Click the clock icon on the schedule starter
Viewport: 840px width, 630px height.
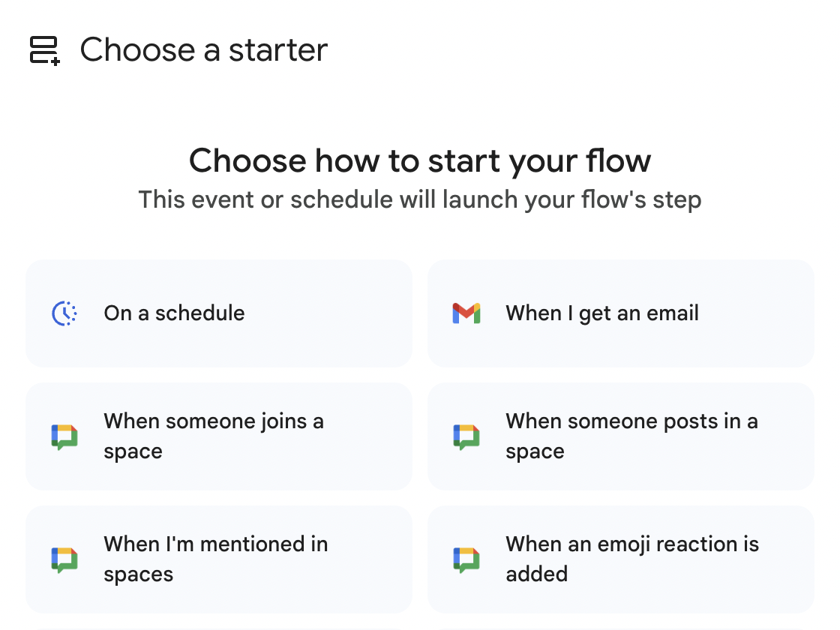click(x=64, y=313)
